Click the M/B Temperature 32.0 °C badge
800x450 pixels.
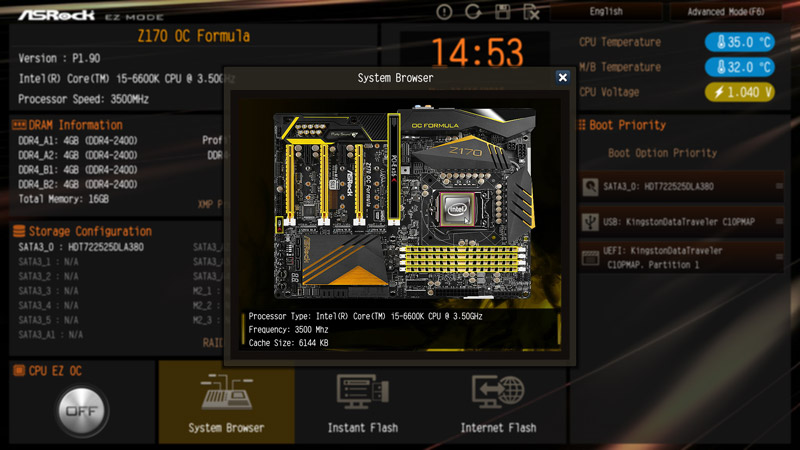[739, 67]
